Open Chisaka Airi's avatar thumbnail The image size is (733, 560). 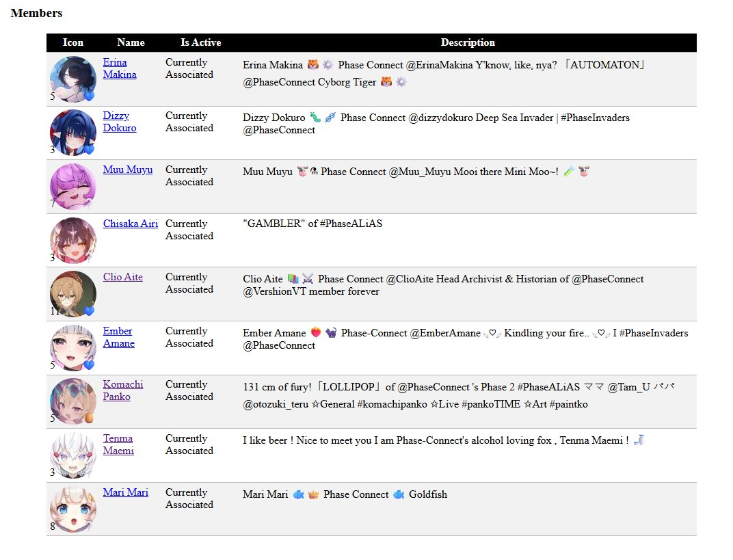[73, 240]
